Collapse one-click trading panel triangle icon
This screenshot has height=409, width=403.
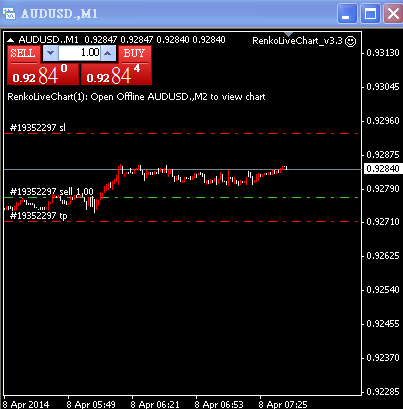pos(11,40)
